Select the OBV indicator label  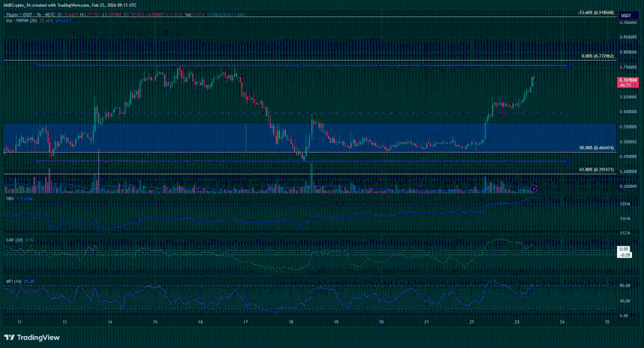tap(10, 198)
